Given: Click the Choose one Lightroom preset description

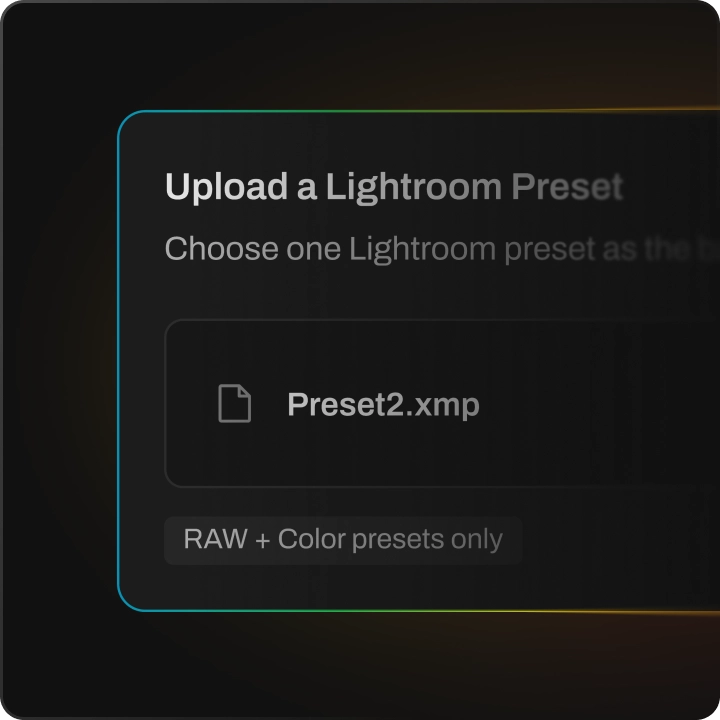Looking at the screenshot, I should [x=442, y=249].
